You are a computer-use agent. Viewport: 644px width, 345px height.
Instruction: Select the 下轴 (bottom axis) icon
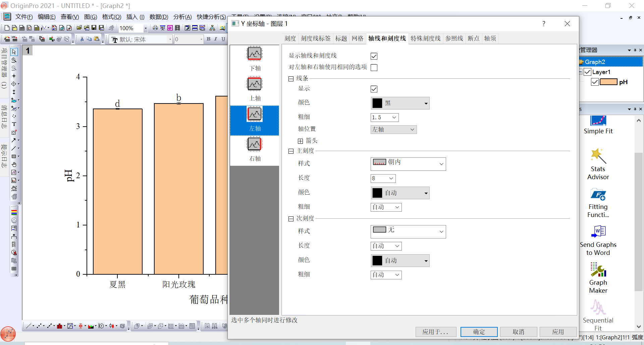pos(255,54)
